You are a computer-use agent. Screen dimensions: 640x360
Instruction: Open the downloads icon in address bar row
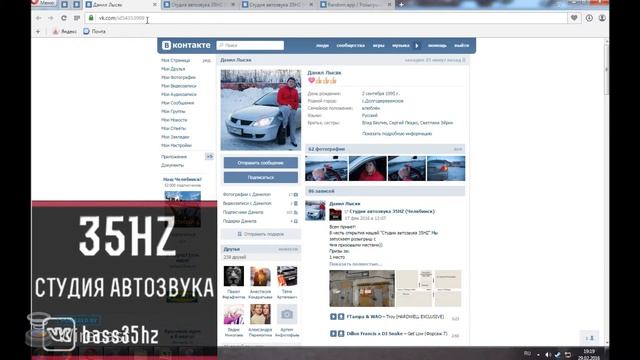[589, 18]
